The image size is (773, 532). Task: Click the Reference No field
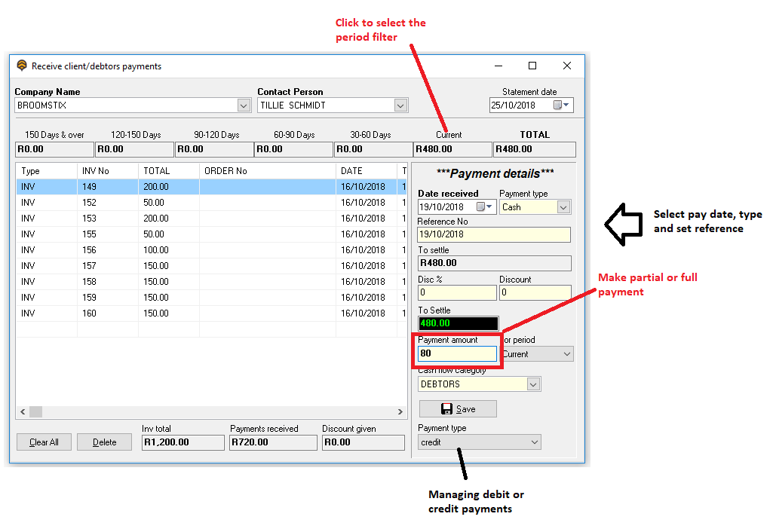494,234
